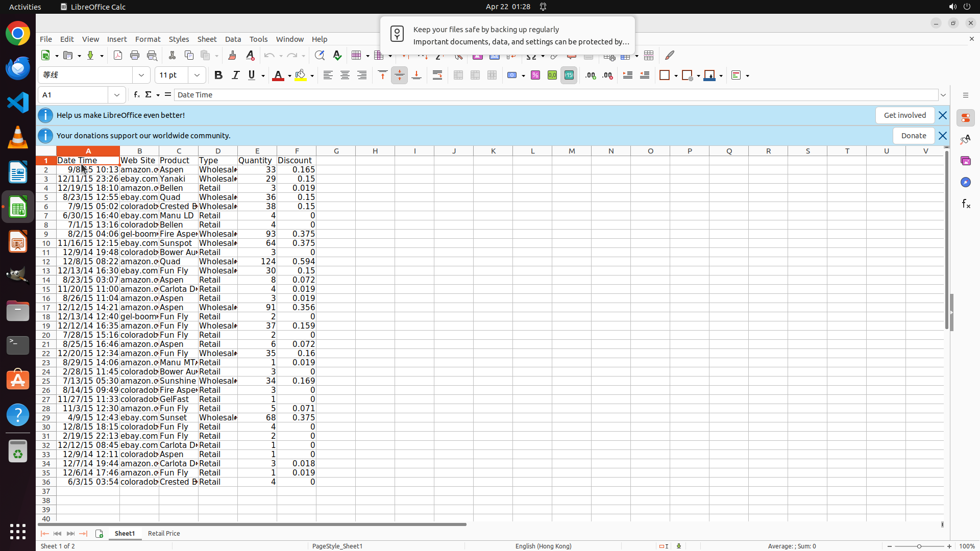Select the Clone Formatting paintbrush
980x551 pixels.
tap(232, 56)
